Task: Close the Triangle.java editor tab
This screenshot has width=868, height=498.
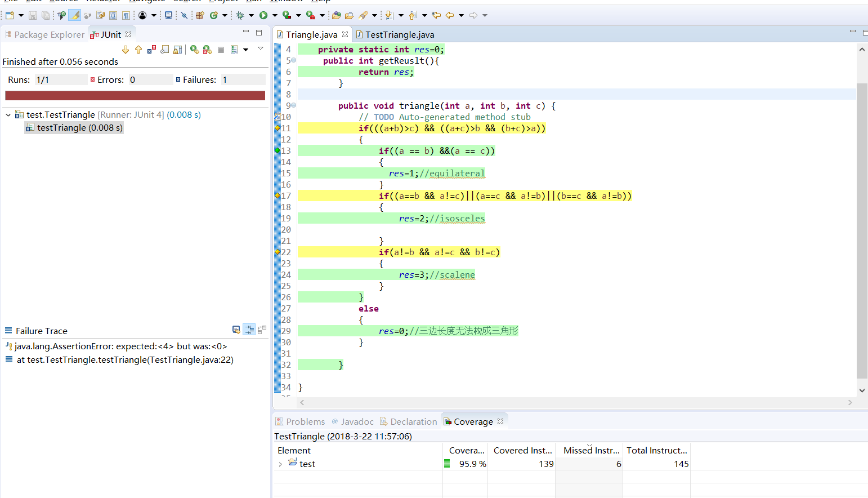Action: [345, 34]
